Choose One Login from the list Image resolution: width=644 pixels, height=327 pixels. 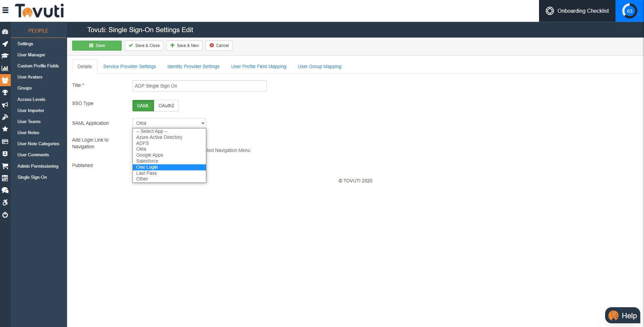point(169,167)
